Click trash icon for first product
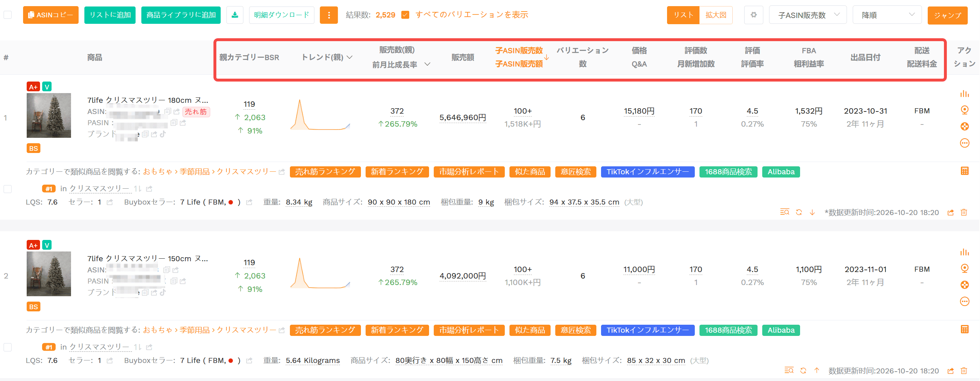This screenshot has width=980, height=381. pyautogui.click(x=964, y=213)
